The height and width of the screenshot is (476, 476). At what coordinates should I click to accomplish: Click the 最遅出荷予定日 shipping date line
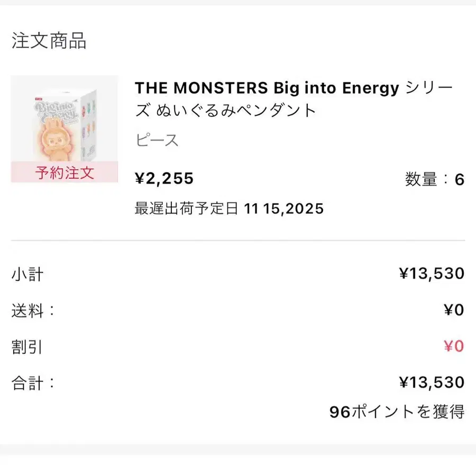(x=229, y=208)
